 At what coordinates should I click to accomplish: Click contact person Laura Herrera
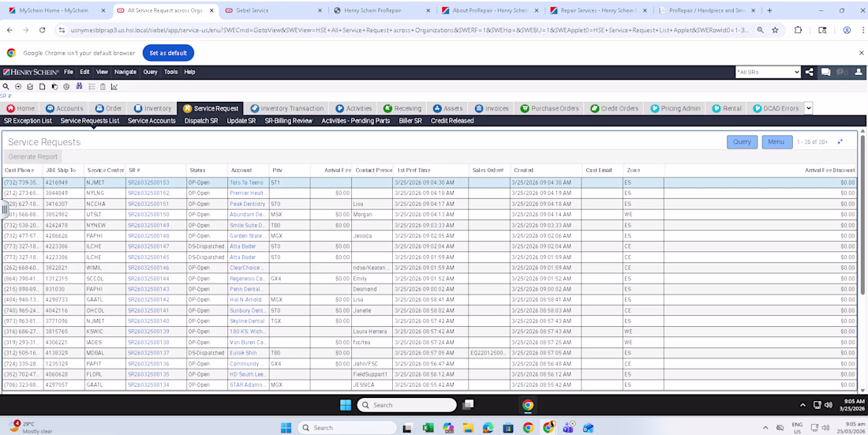372,332
